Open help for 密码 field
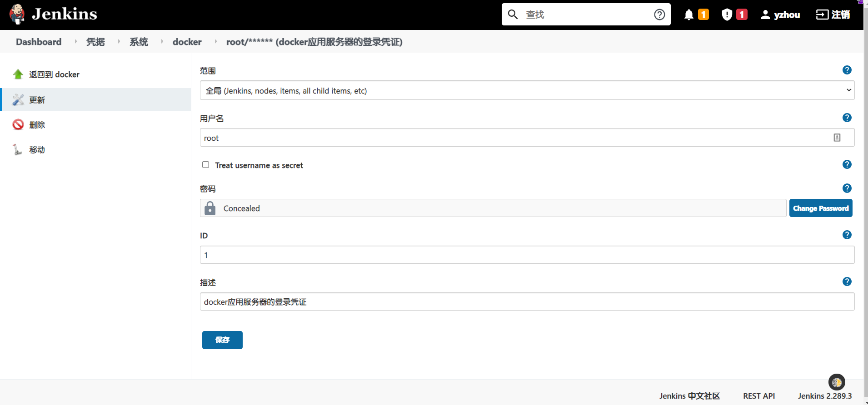Screen dimensions: 868x405 [x=847, y=188]
